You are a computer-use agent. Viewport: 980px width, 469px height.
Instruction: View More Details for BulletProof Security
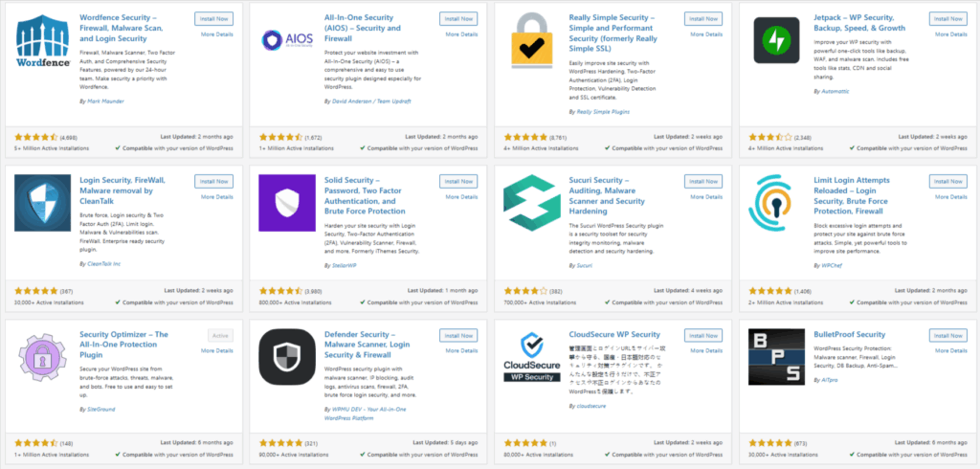(x=951, y=351)
